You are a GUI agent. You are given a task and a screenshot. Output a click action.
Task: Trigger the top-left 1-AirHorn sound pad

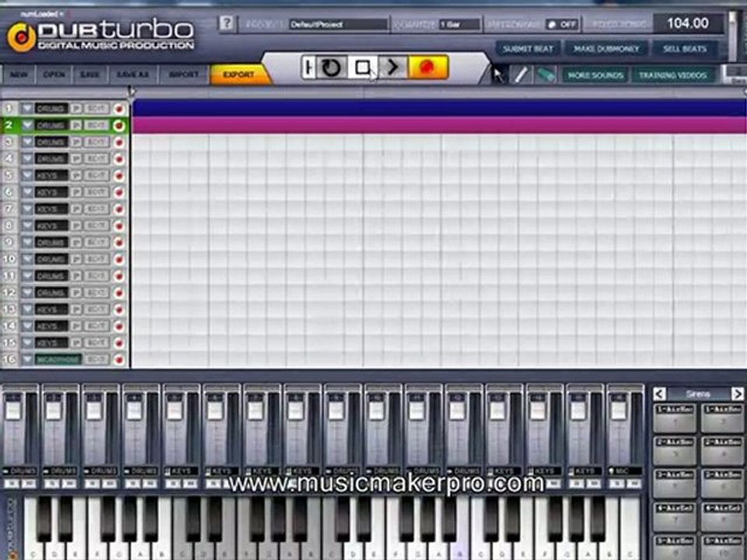click(674, 417)
